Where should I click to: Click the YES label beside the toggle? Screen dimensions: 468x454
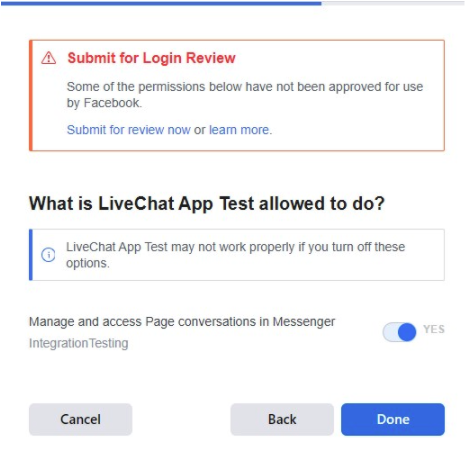pyautogui.click(x=434, y=329)
